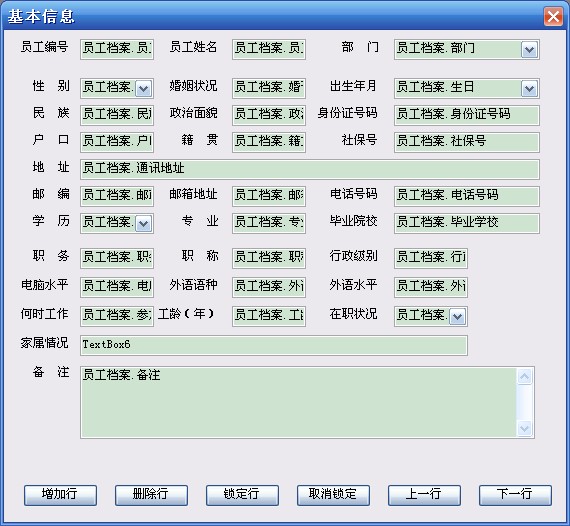Click the 员工编号 input field

click(x=117, y=49)
